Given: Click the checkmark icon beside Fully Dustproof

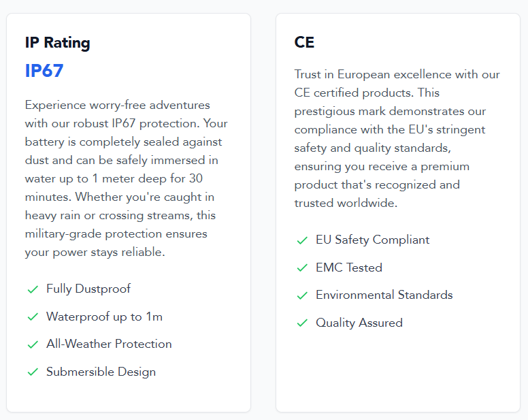Looking at the screenshot, I should pos(33,289).
